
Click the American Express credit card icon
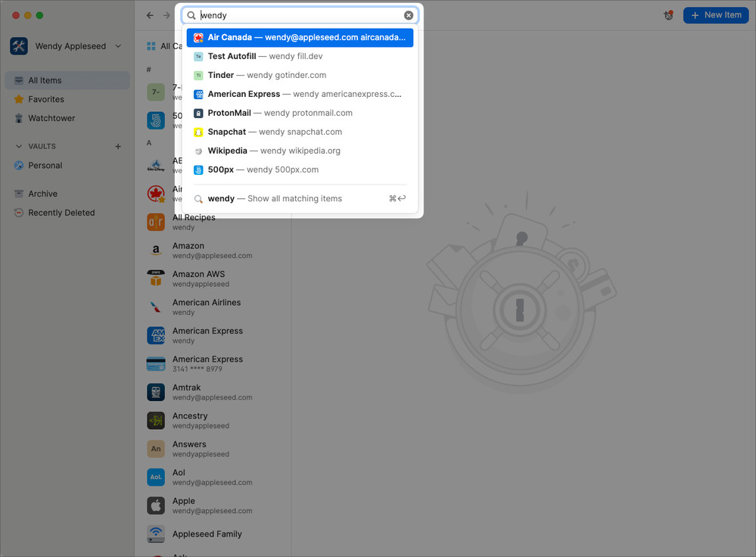pyautogui.click(x=156, y=364)
